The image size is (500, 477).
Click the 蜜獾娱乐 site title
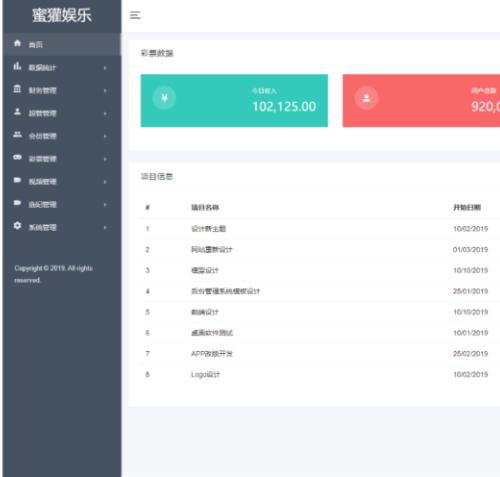point(62,15)
